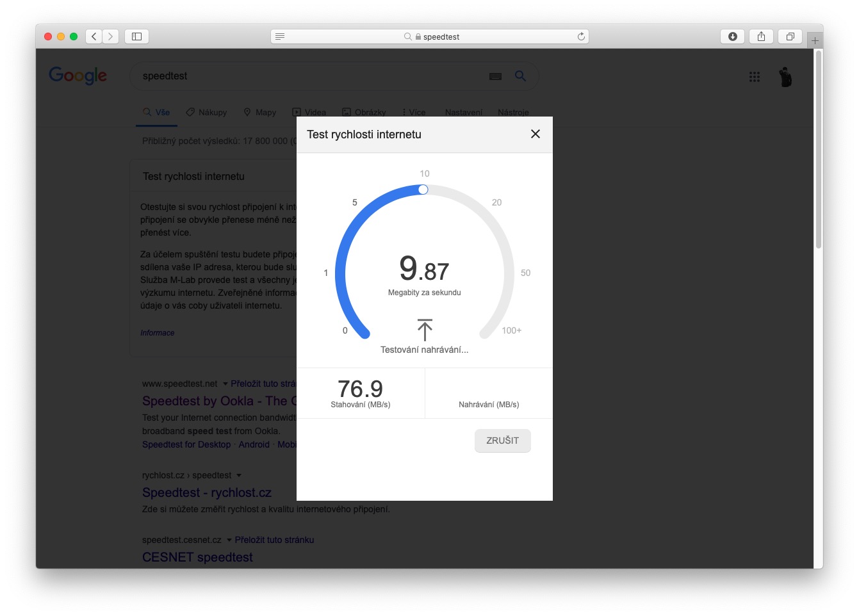
Task: Open the Google apps grid
Action: [x=755, y=77]
